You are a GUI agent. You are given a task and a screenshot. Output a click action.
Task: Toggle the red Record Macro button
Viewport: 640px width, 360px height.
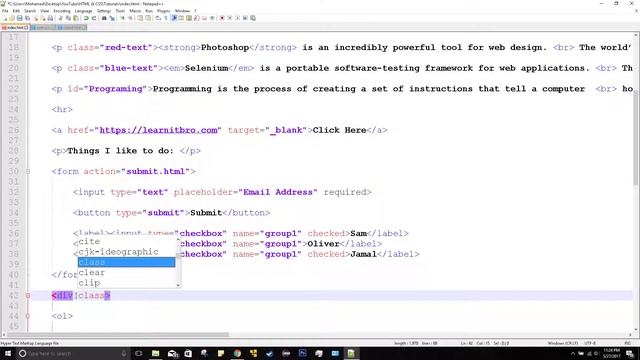pyautogui.click(x=222, y=18)
